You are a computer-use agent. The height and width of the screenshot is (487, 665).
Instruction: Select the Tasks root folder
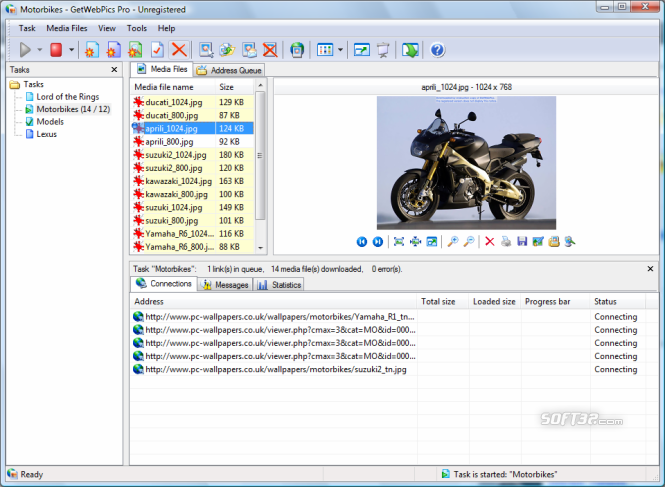tap(33, 84)
